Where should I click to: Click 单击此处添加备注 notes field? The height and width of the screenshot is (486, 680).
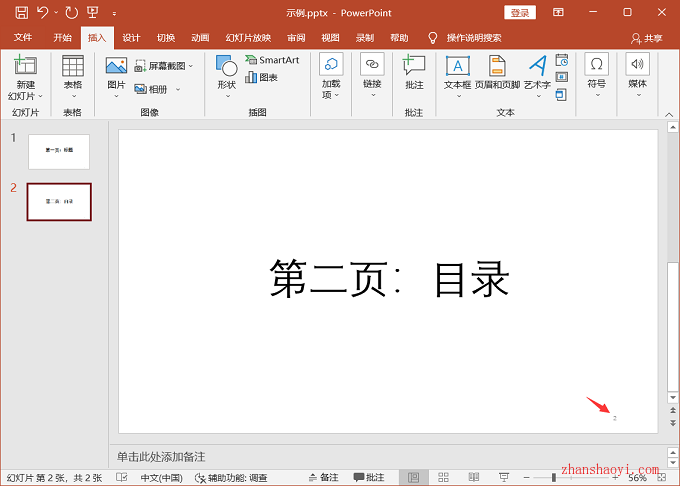(161, 457)
